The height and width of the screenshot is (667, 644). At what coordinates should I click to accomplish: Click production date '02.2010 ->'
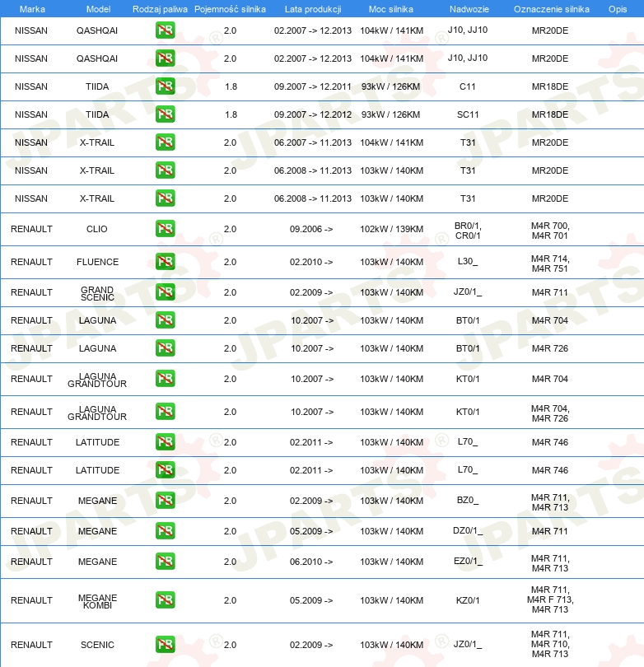[311, 262]
